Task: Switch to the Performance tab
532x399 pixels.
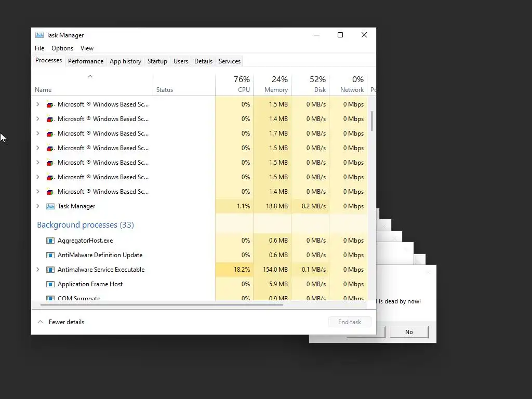Action: pyautogui.click(x=86, y=61)
